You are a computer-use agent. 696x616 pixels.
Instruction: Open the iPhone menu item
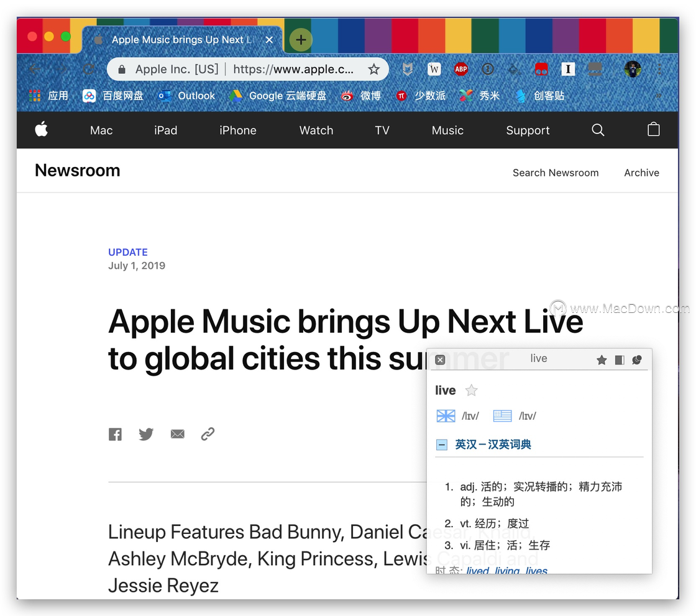coord(238,130)
